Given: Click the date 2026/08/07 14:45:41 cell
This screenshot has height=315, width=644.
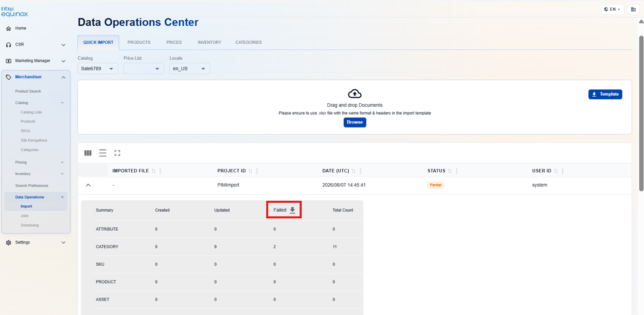Looking at the screenshot, I should [x=344, y=185].
